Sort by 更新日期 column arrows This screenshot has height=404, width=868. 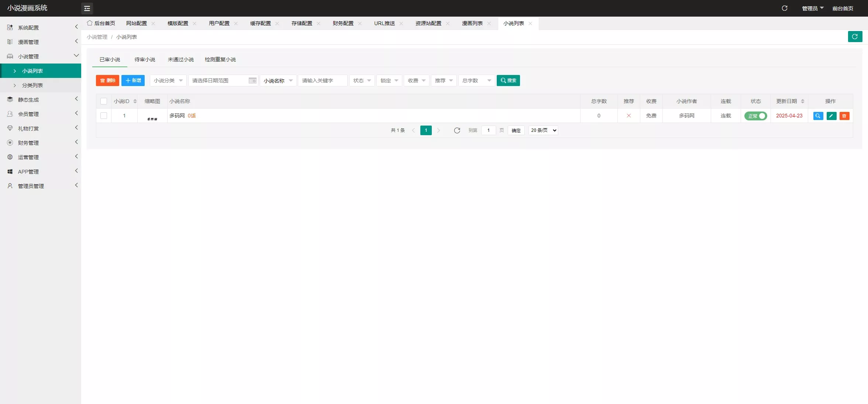(803, 101)
